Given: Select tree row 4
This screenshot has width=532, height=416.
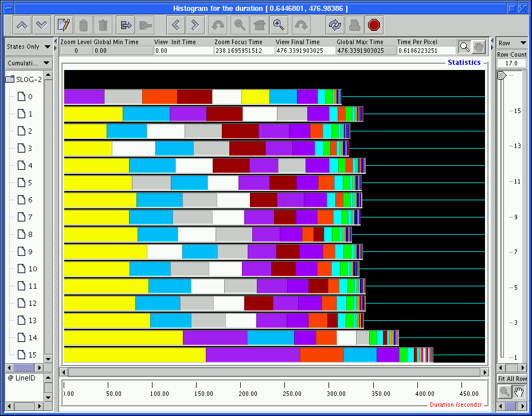Looking at the screenshot, I should point(25,165).
